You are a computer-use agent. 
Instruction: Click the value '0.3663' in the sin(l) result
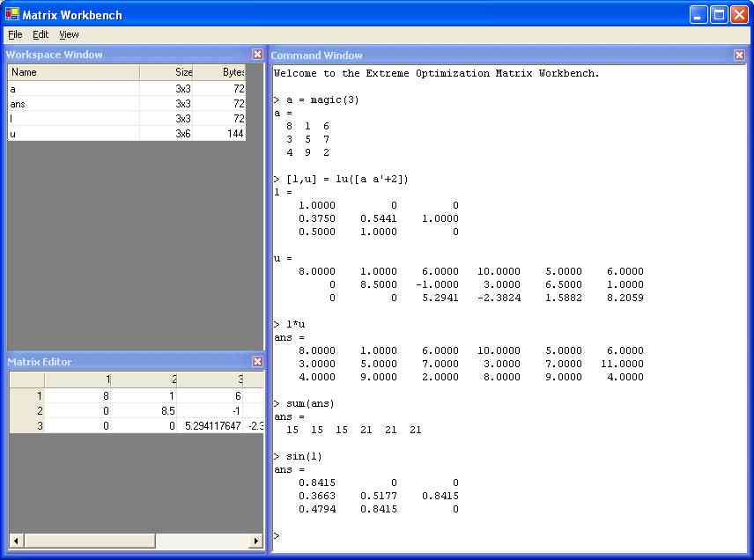(x=317, y=496)
